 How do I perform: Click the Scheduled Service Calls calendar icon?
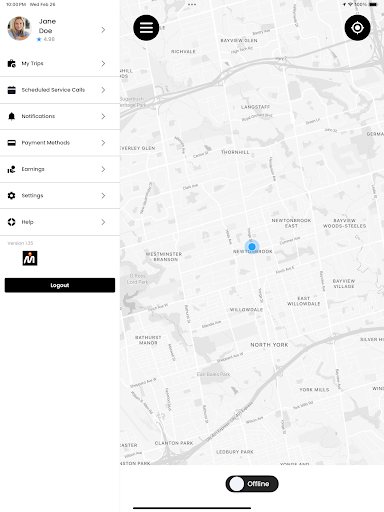coord(12,90)
